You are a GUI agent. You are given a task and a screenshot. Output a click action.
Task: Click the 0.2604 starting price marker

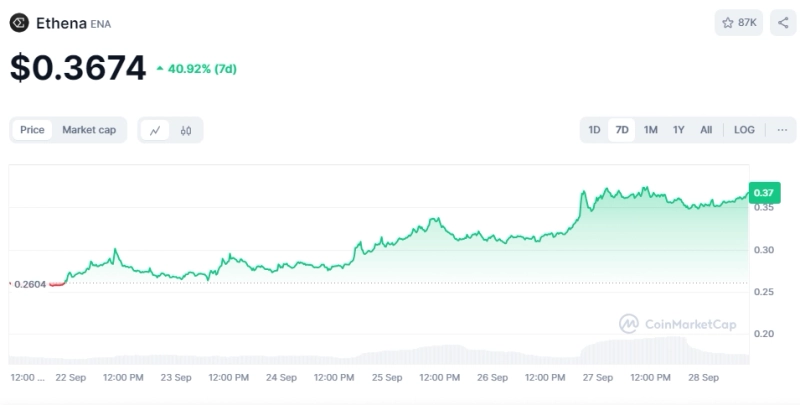click(x=29, y=284)
